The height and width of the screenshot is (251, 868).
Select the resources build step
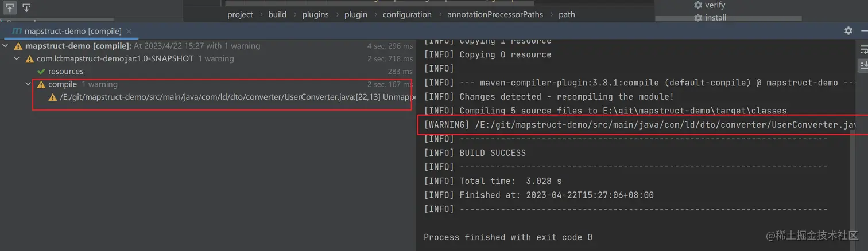(65, 72)
